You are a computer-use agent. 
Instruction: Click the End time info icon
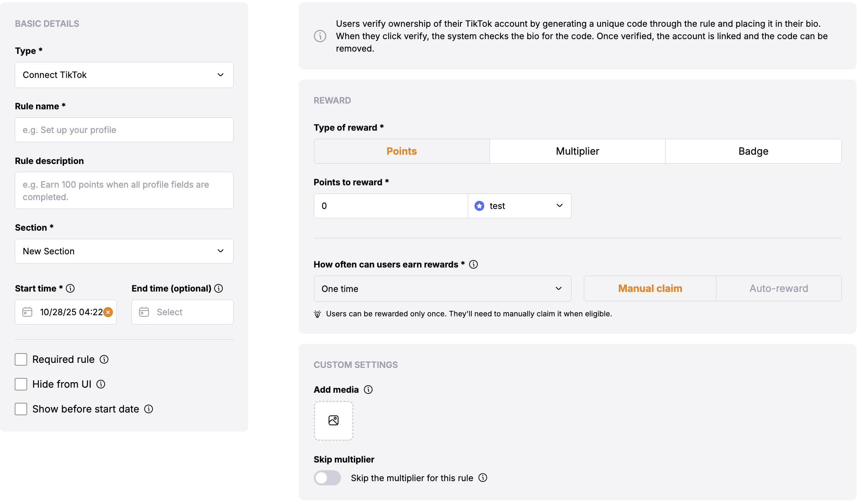pos(219,288)
